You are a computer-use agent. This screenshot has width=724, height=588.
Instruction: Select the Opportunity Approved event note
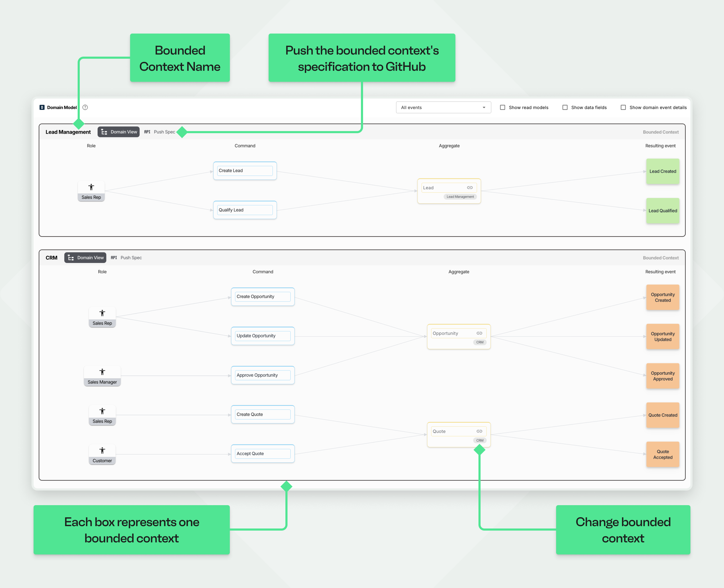pyautogui.click(x=663, y=376)
